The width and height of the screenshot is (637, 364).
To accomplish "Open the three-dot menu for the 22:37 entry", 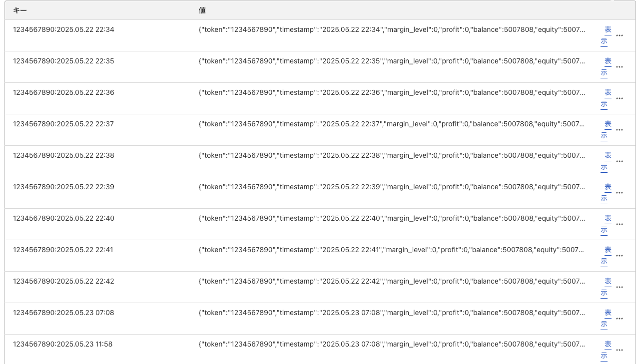I will pyautogui.click(x=620, y=130).
